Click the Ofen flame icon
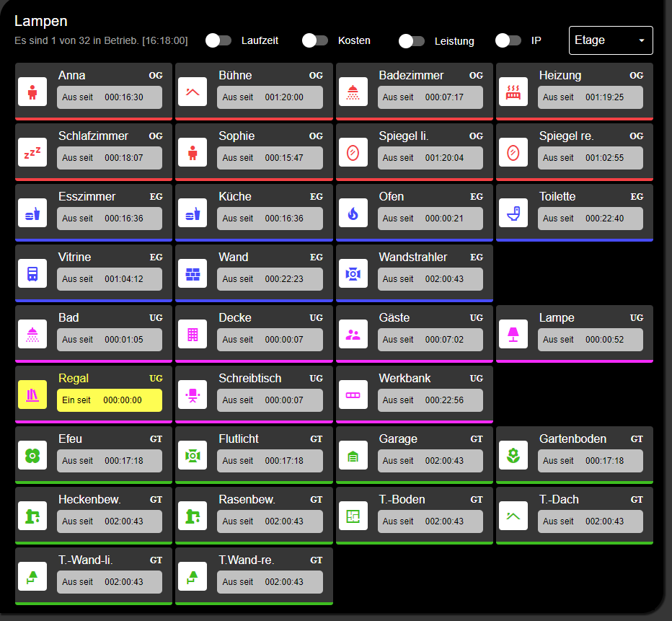The image size is (672, 621). [353, 213]
